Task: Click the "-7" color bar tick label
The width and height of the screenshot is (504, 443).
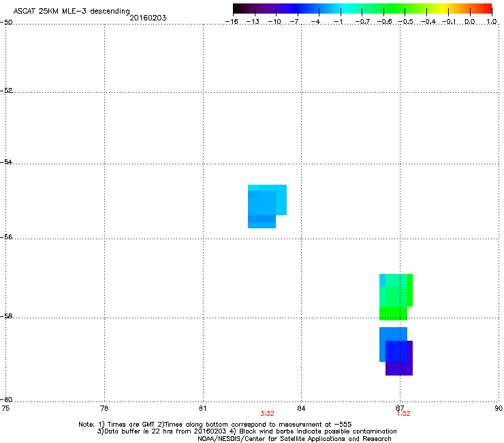Action: [x=295, y=22]
